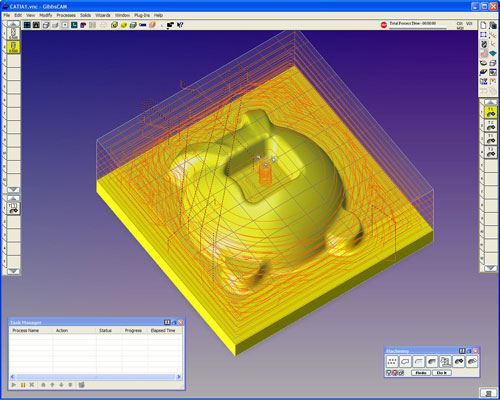Click the blank document icon in top-right palette
The width and height of the screenshot is (500, 400).
(x=483, y=25)
